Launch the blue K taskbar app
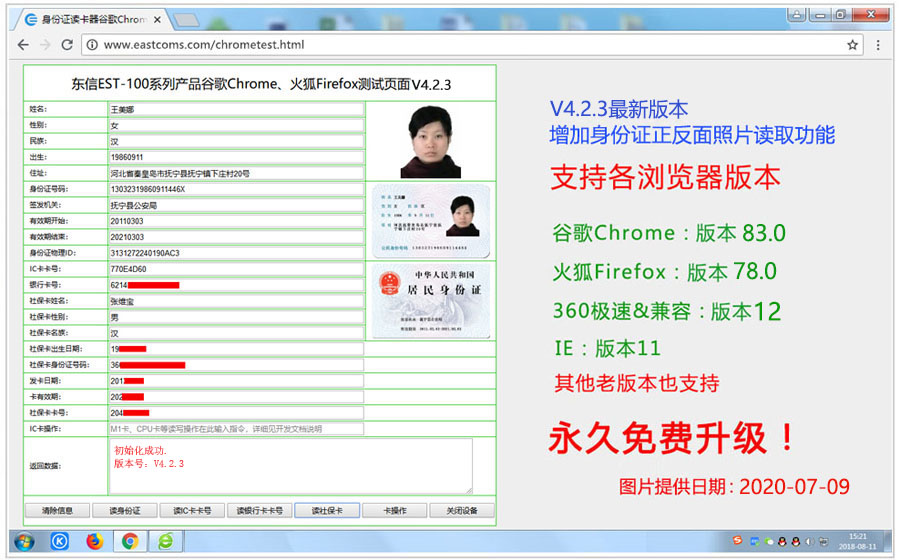The image size is (900, 560). pyautogui.click(x=60, y=541)
